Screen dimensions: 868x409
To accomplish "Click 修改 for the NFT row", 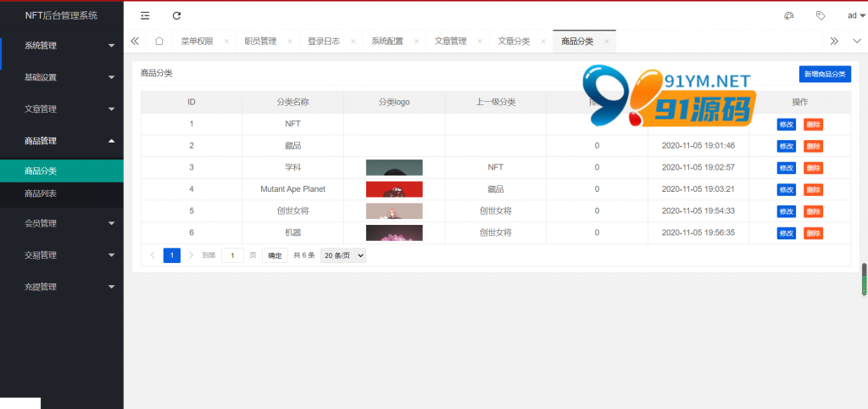I will point(786,124).
